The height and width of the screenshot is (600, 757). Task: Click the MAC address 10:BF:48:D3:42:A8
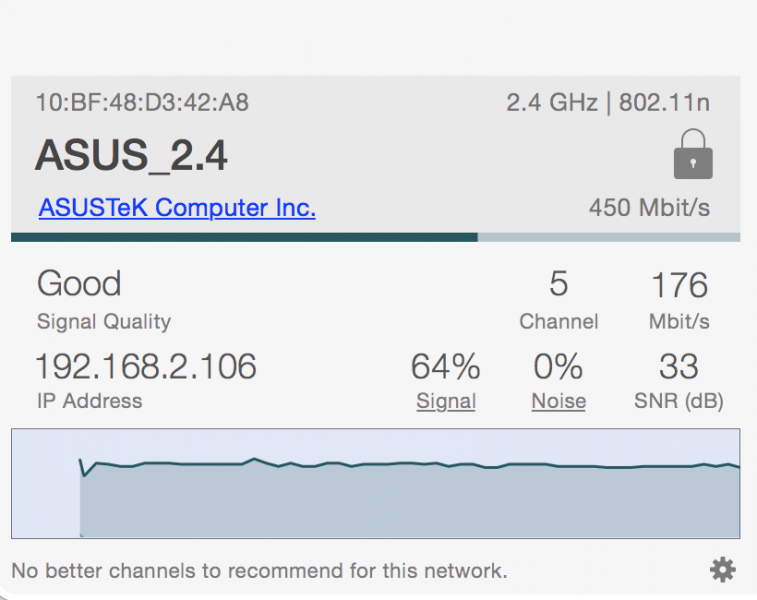(142, 102)
